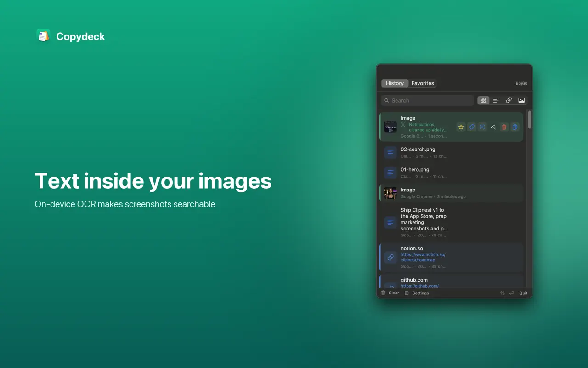The height and width of the screenshot is (368, 588).
Task: Click the scan-text icon in the selected clip's actions
Action: pyautogui.click(x=482, y=127)
